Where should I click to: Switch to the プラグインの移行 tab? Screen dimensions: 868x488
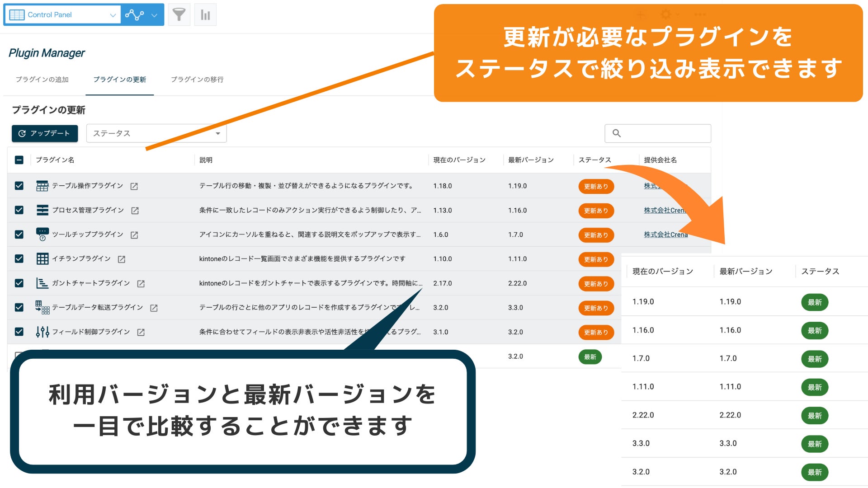tap(197, 80)
